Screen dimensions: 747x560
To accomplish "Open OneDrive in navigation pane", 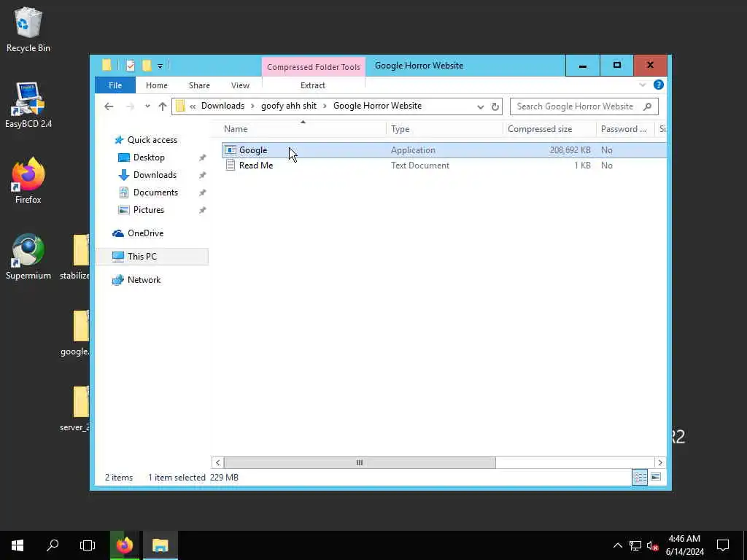I will click(145, 233).
